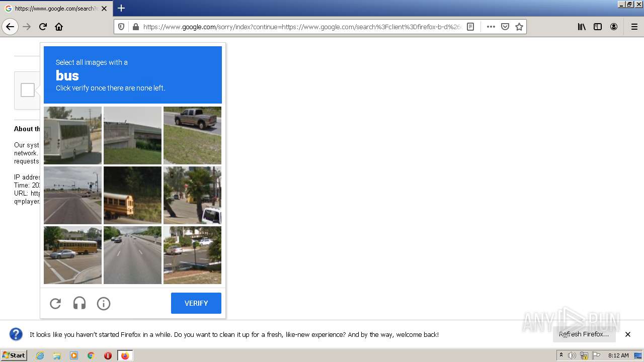Open network tray icon
The height and width of the screenshot is (362, 644).
(x=584, y=355)
